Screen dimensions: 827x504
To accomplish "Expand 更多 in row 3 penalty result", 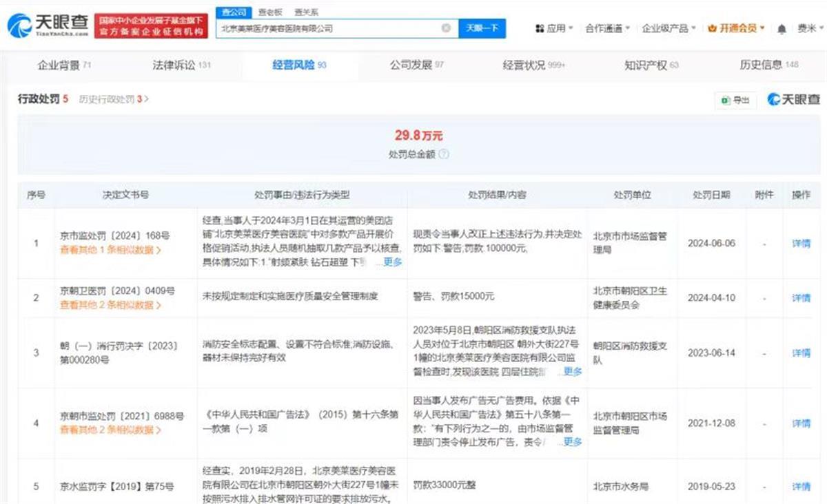I will click(x=572, y=371).
